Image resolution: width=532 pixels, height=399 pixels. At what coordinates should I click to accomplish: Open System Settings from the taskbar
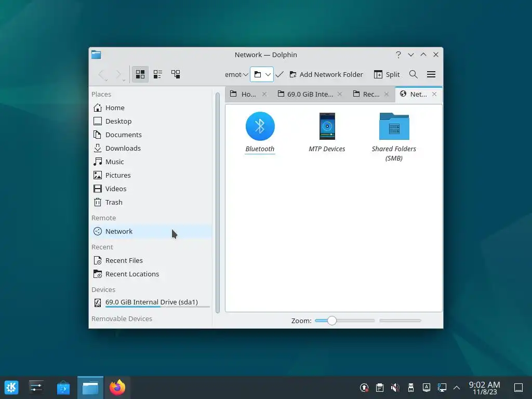coord(36,388)
